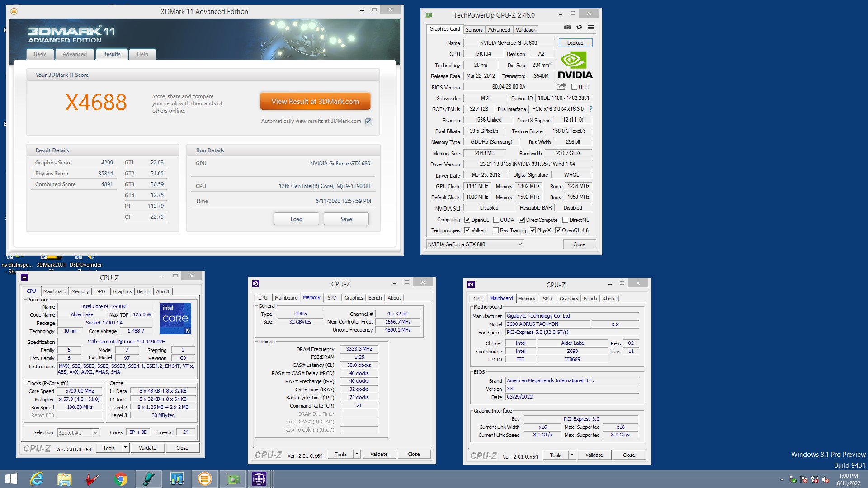The width and height of the screenshot is (868, 488).
Task: Click the bar chart with glasses taskbar icon
Action: click(x=176, y=479)
